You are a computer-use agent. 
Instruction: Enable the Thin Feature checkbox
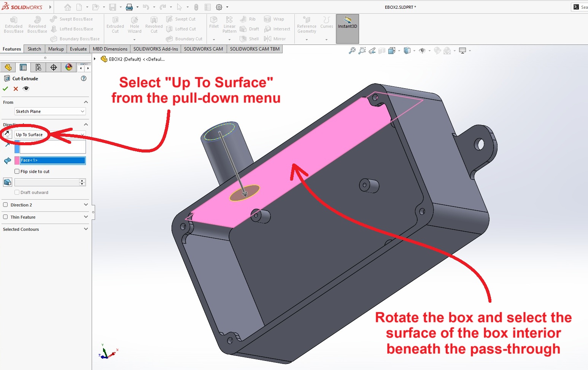5,217
